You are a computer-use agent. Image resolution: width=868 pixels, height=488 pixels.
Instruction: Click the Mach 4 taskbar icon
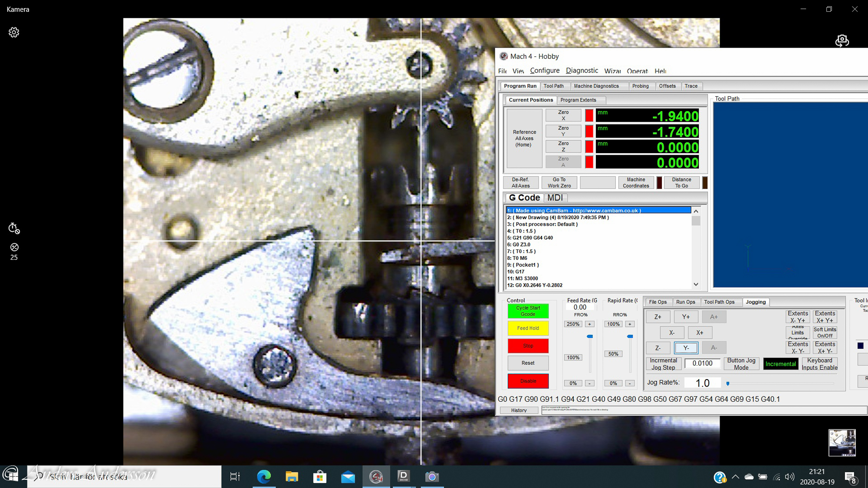click(376, 477)
